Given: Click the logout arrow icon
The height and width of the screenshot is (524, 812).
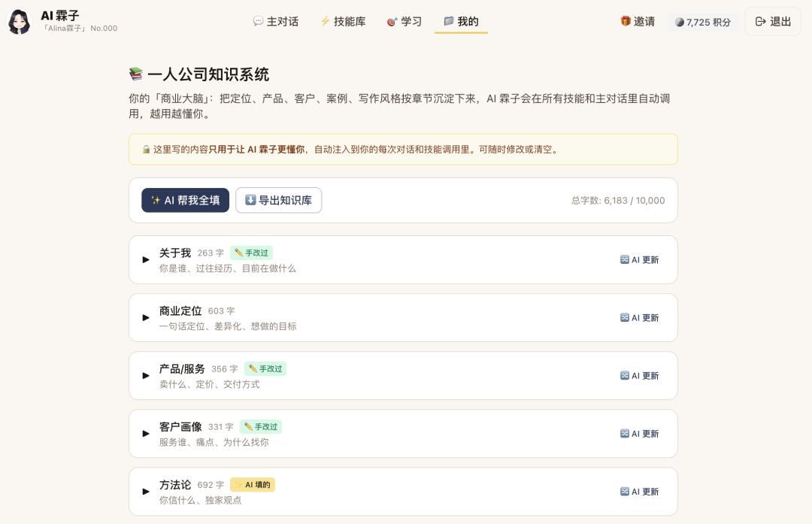Looking at the screenshot, I should pyautogui.click(x=760, y=22).
